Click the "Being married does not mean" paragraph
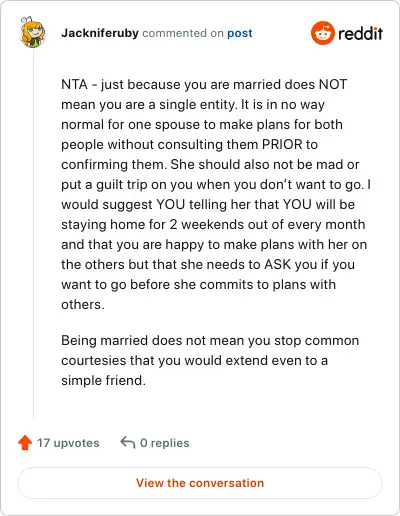 pos(210,360)
